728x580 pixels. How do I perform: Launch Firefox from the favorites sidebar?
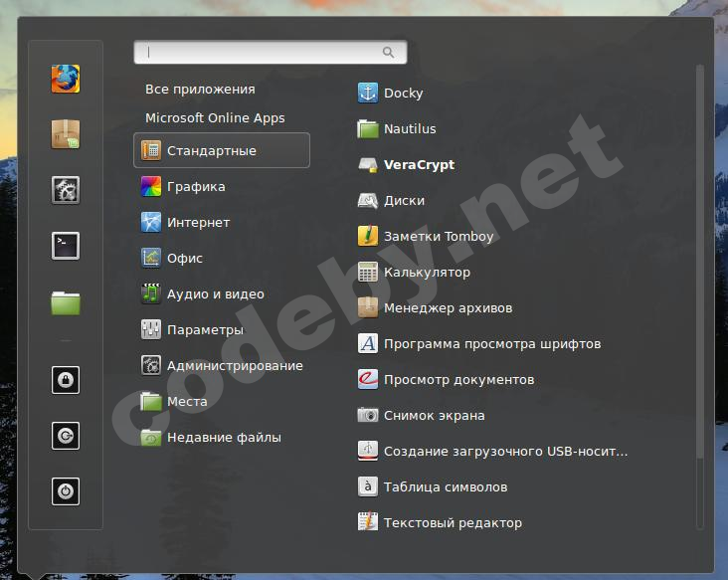[x=66, y=79]
